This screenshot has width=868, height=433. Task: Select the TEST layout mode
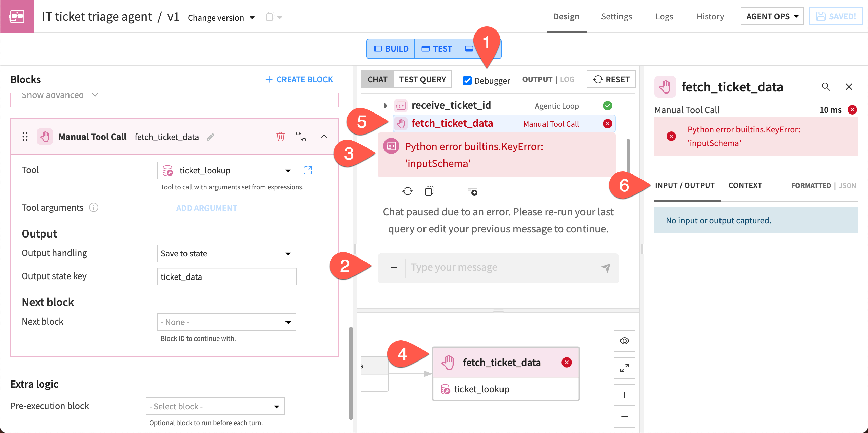pos(437,49)
